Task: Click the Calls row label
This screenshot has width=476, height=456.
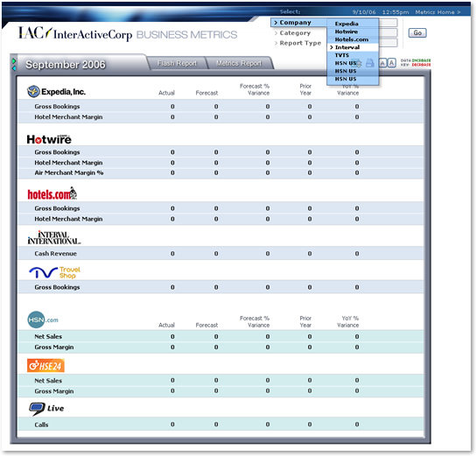Action: [41, 424]
